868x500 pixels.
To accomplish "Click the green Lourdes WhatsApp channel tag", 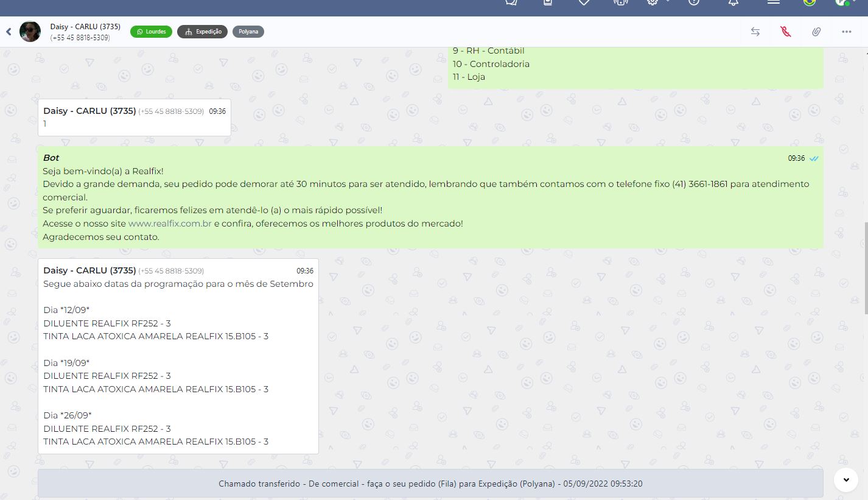I will pos(151,32).
